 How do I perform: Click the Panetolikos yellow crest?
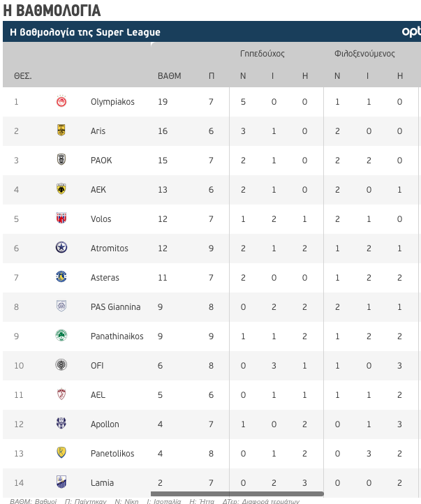pos(61,452)
